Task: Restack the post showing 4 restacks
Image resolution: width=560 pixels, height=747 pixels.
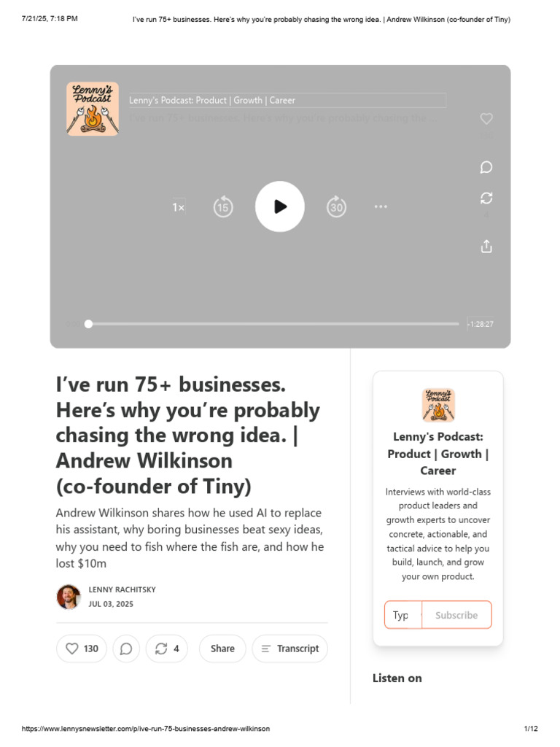Action: click(167, 649)
